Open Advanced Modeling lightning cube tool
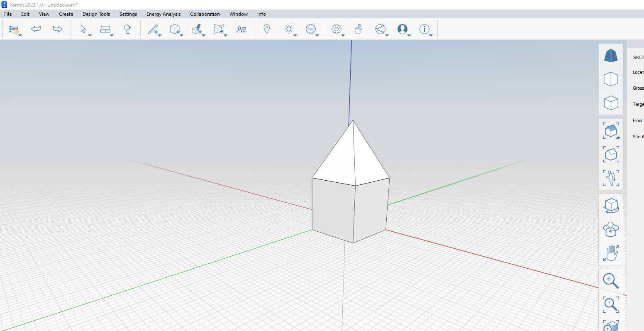The image size is (644, 331). pos(197,29)
